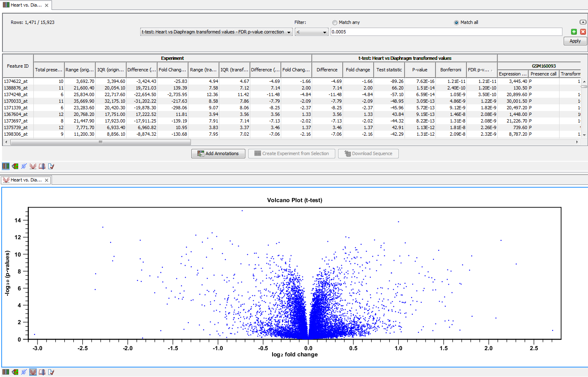
Task: Select the Match all radio button
Action: click(x=457, y=23)
